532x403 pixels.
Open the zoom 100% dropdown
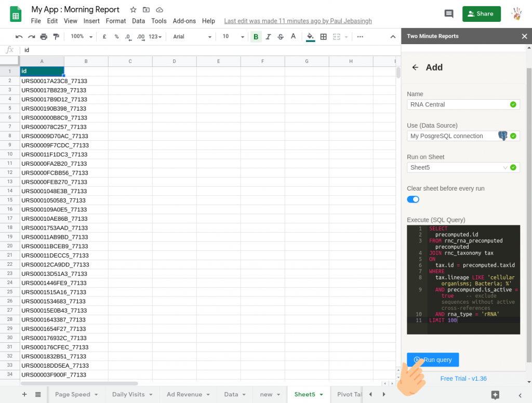[82, 37]
